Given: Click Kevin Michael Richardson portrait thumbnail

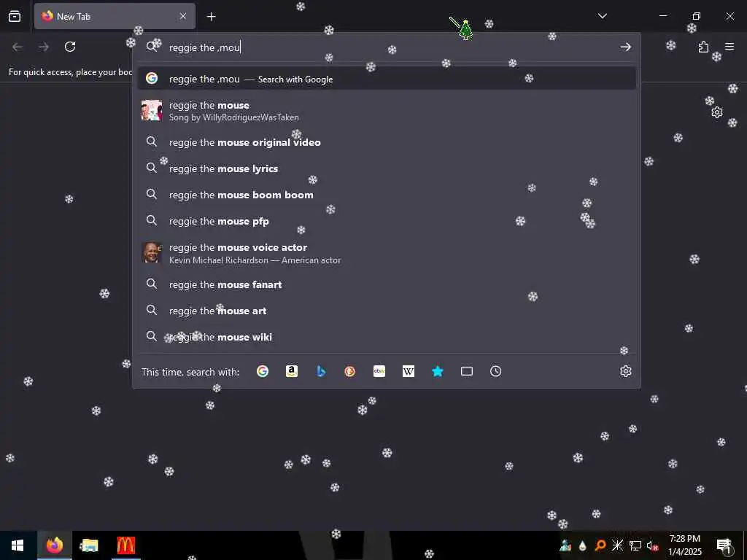Looking at the screenshot, I should pyautogui.click(x=152, y=253).
